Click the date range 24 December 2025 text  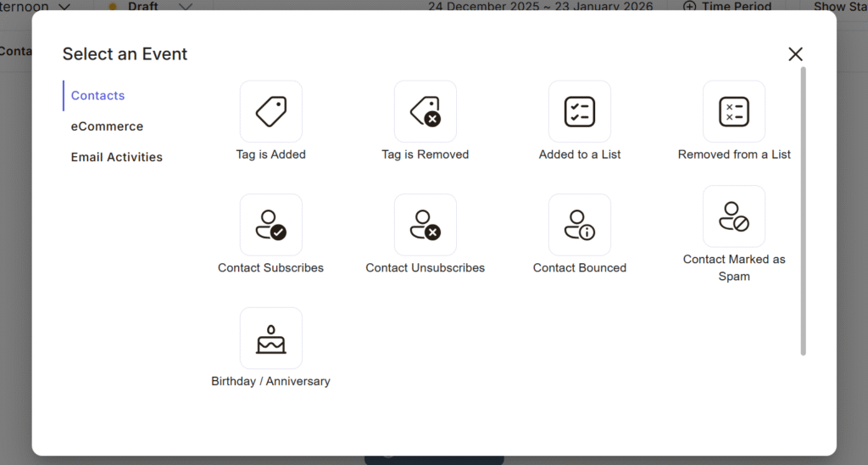pyautogui.click(x=540, y=7)
